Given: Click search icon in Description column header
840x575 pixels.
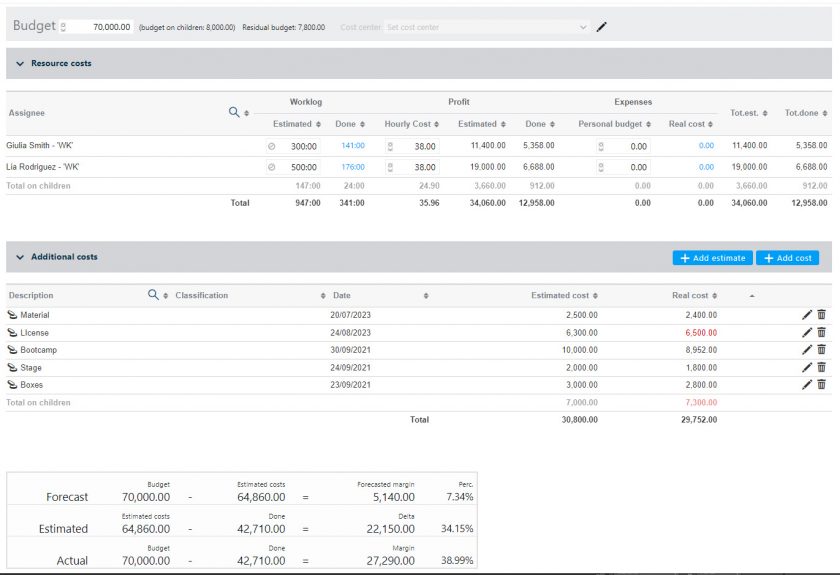Looking at the screenshot, I should click(153, 295).
